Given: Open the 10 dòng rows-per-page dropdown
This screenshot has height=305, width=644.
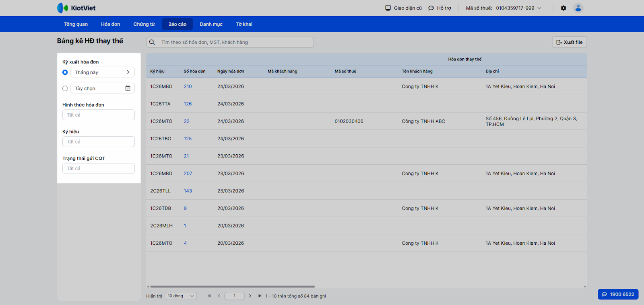Looking at the screenshot, I should click(x=181, y=296).
